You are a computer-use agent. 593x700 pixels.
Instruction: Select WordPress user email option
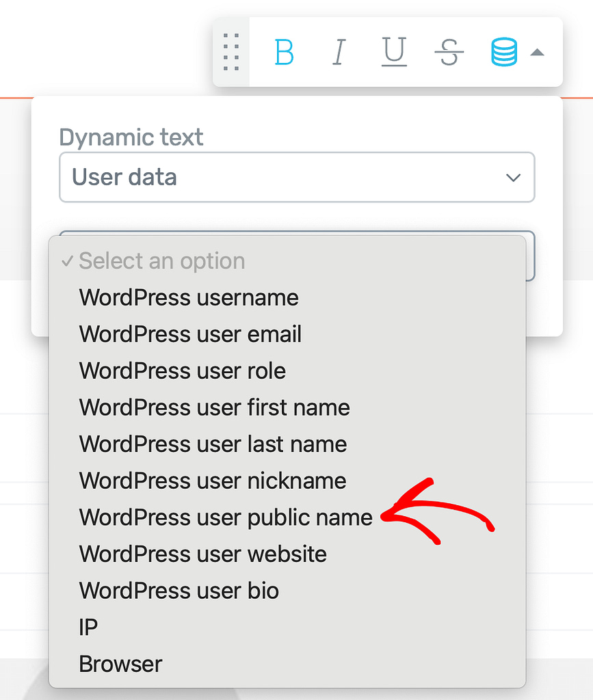tap(287, 334)
